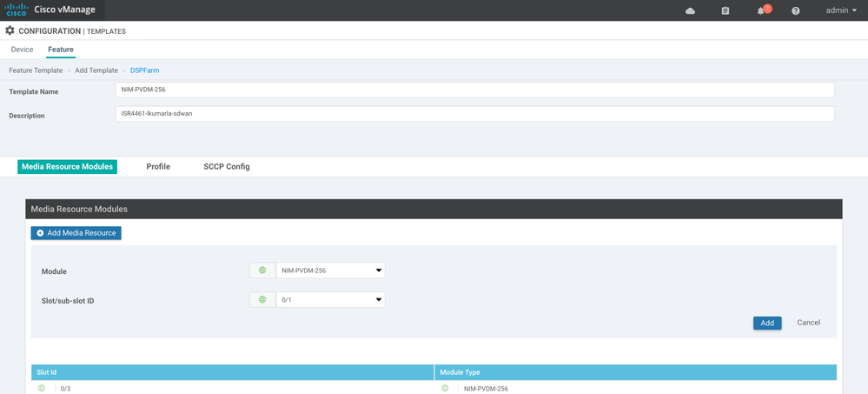Open the admin user dropdown
Screen dimensions: 868x394
(841, 10)
